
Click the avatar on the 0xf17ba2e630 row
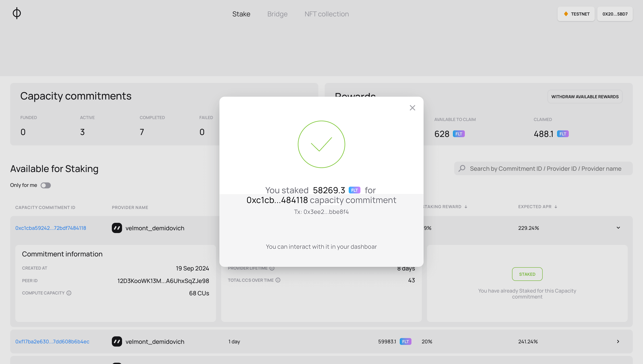(117, 341)
